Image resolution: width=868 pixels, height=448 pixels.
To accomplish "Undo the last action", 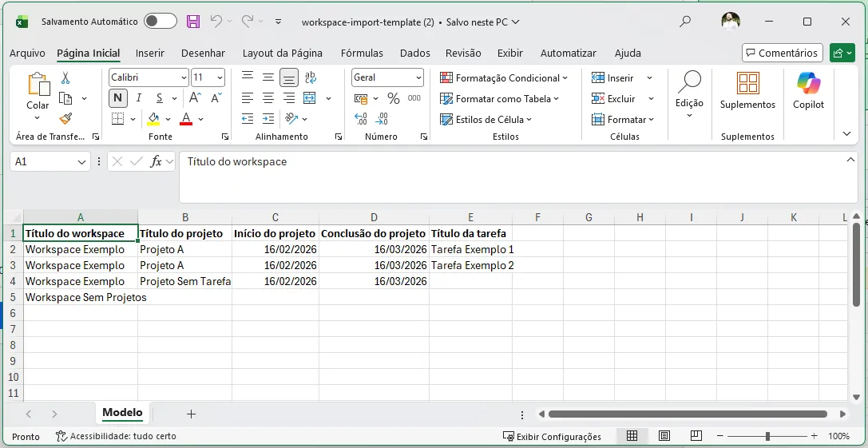I will click(216, 22).
